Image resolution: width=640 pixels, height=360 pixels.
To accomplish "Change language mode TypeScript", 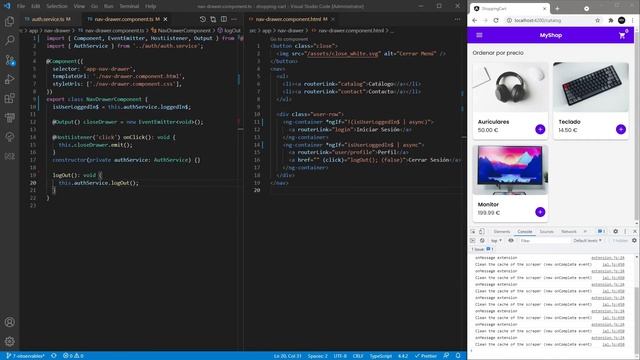I will pyautogui.click(x=380, y=356).
